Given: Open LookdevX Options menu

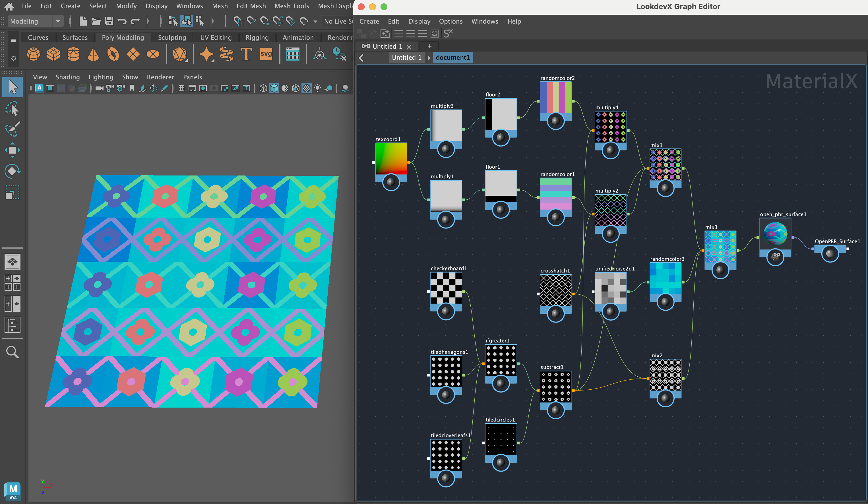Looking at the screenshot, I should [450, 21].
